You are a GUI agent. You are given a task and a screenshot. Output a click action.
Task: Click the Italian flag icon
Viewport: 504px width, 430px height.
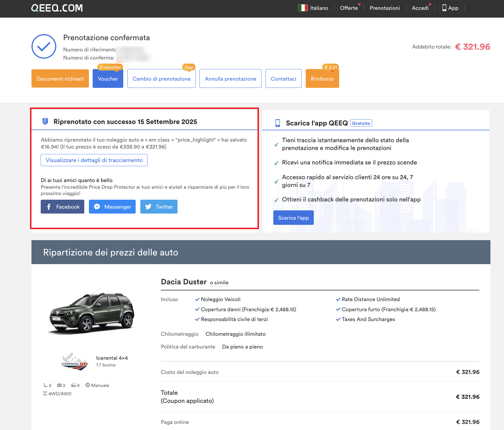303,8
